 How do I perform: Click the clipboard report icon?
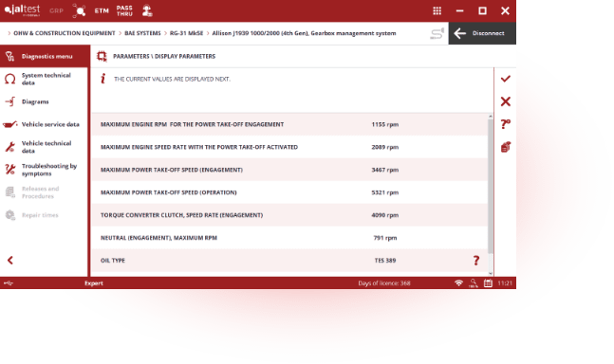[x=506, y=147]
